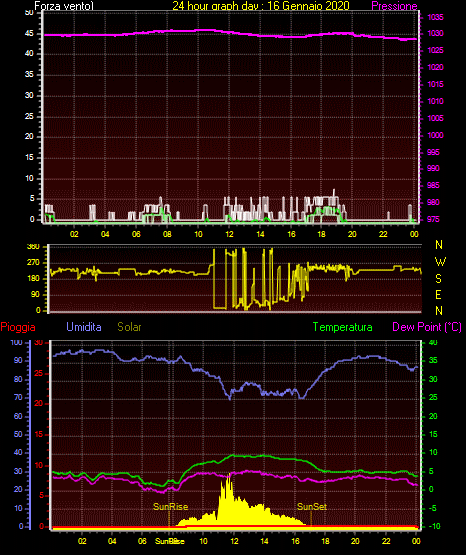Click the olive "Solar" legend label
Viewport: 466px width, 555px height.
[129, 327]
